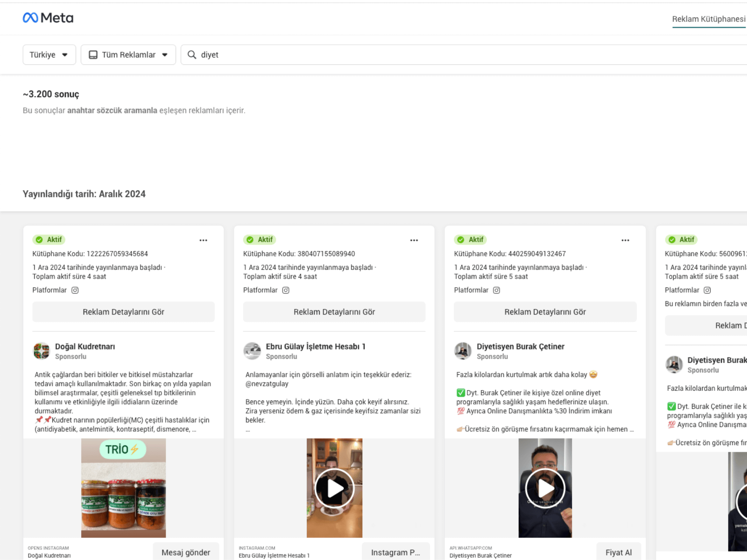Click Kütüphane Kodu: 440259049132467 text

510,254
